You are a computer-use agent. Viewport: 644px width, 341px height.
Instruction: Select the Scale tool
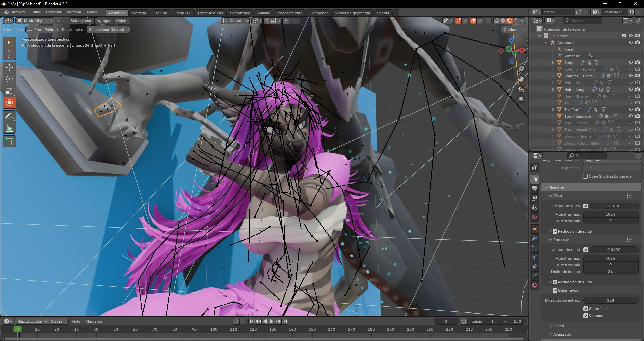click(x=9, y=91)
